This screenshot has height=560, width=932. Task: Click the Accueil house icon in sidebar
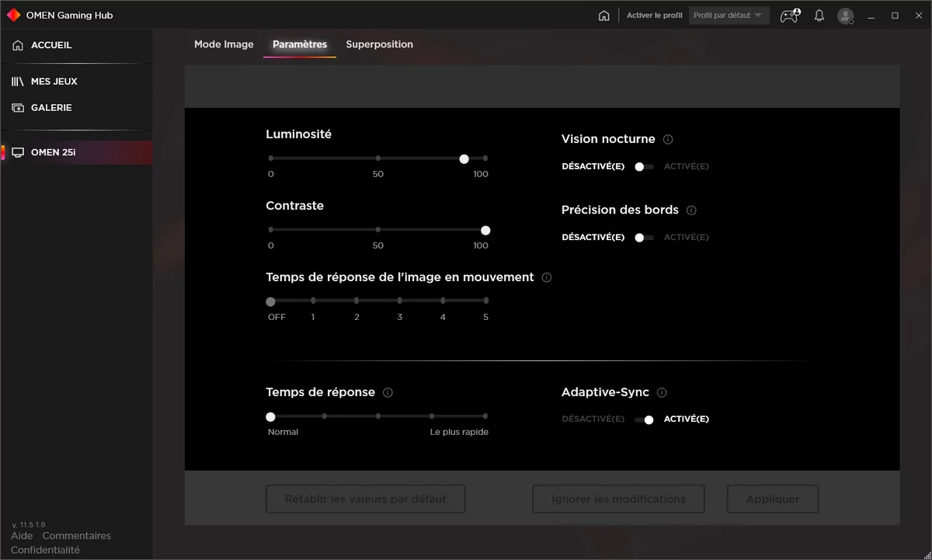pos(18,45)
